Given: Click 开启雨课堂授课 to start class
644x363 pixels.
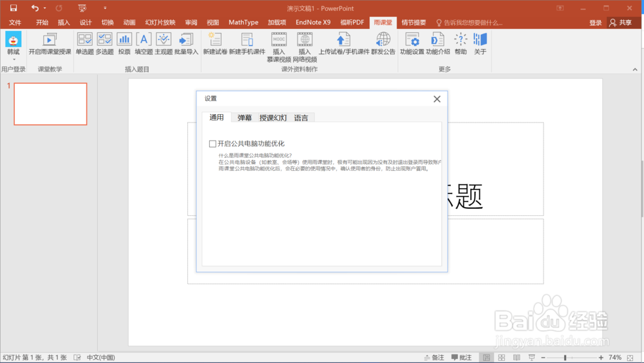Looking at the screenshot, I should tap(50, 44).
